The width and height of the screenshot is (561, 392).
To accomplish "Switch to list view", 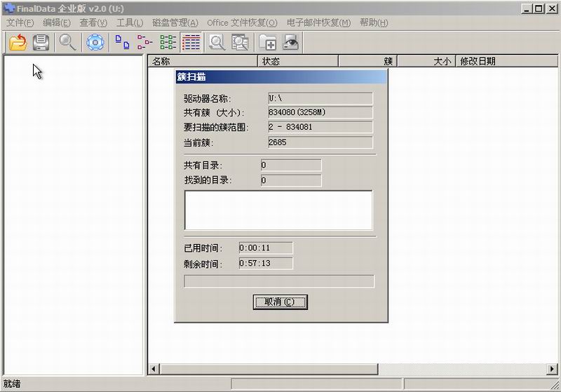I will coord(168,43).
